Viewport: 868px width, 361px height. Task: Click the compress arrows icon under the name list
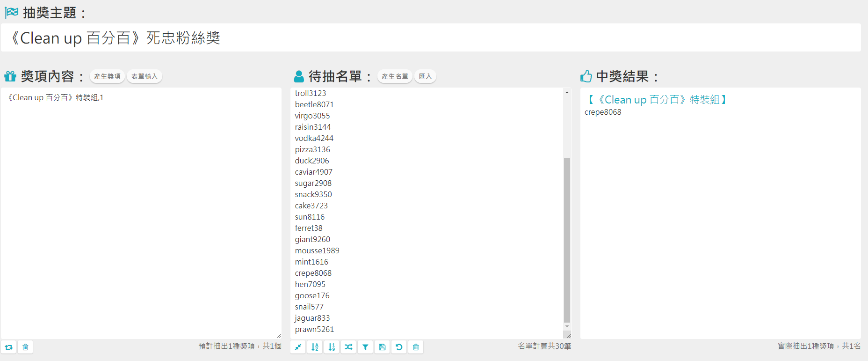298,347
